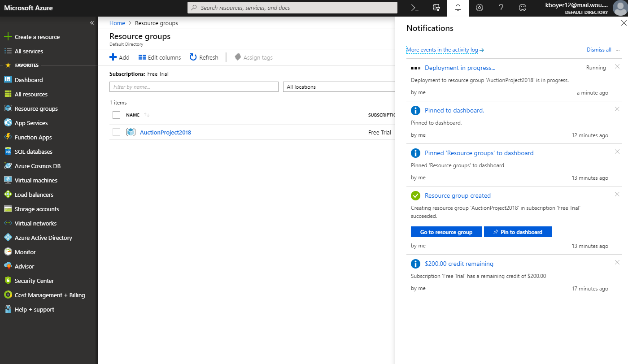Click the Azure Active Directory icon
The width and height of the screenshot is (628, 364).
coord(8,238)
